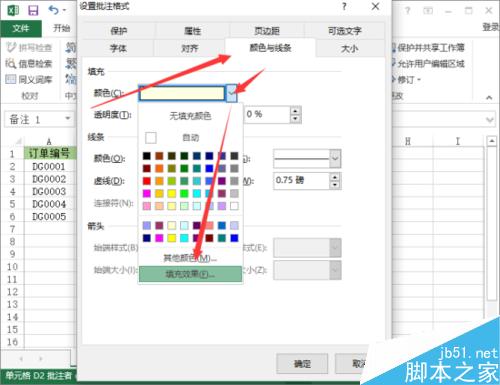Click the previous sheet navigation arrow
This screenshot has height=385, width=500.
[x=21, y=359]
